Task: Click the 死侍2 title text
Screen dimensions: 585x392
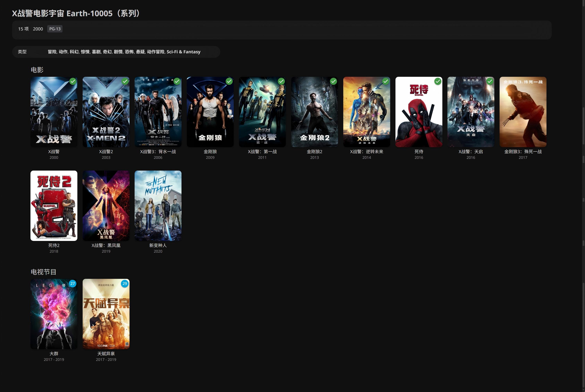Action: coord(54,245)
